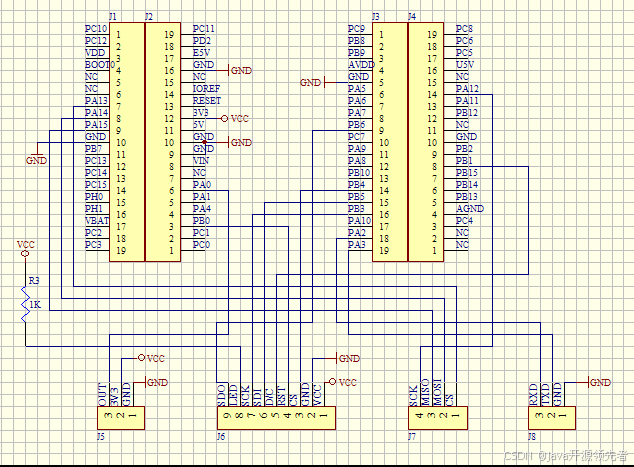Click the J3 designator label
The width and height of the screenshot is (634, 467).
click(376, 17)
